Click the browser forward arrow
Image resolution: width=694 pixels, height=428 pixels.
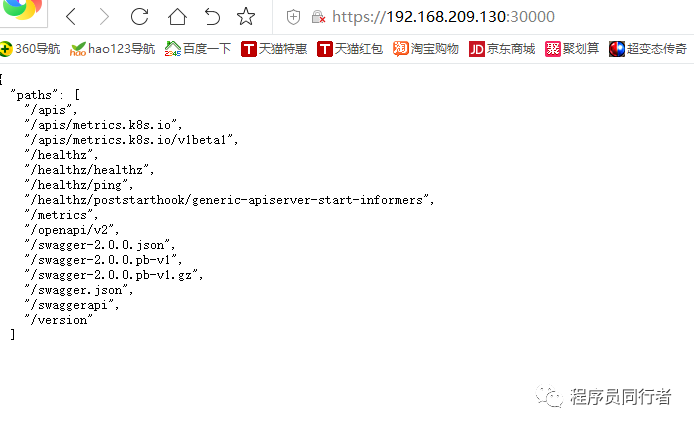coord(104,17)
